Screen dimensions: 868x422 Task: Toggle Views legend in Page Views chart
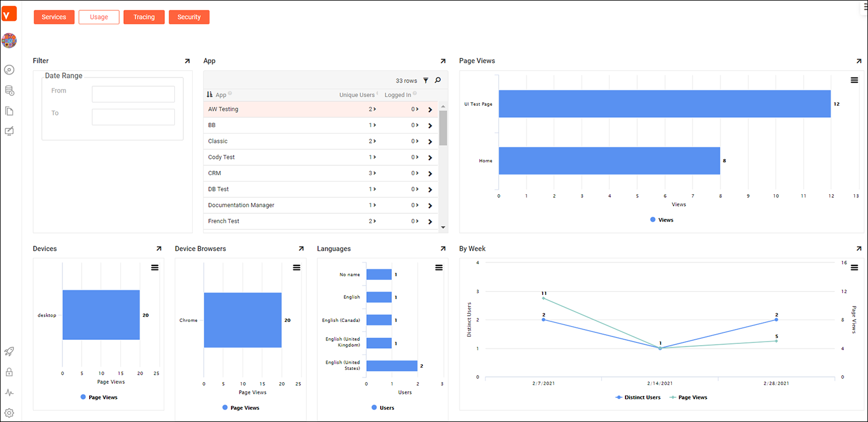coord(662,220)
